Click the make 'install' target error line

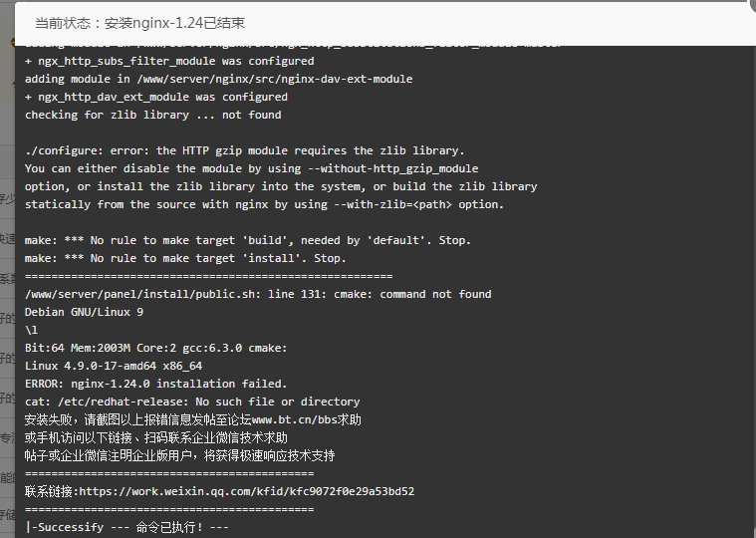[x=185, y=258]
